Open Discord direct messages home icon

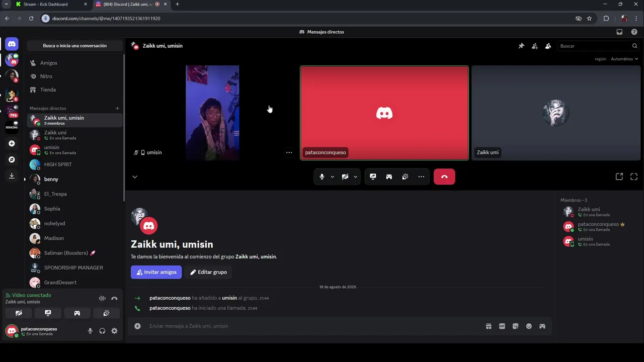(12, 44)
